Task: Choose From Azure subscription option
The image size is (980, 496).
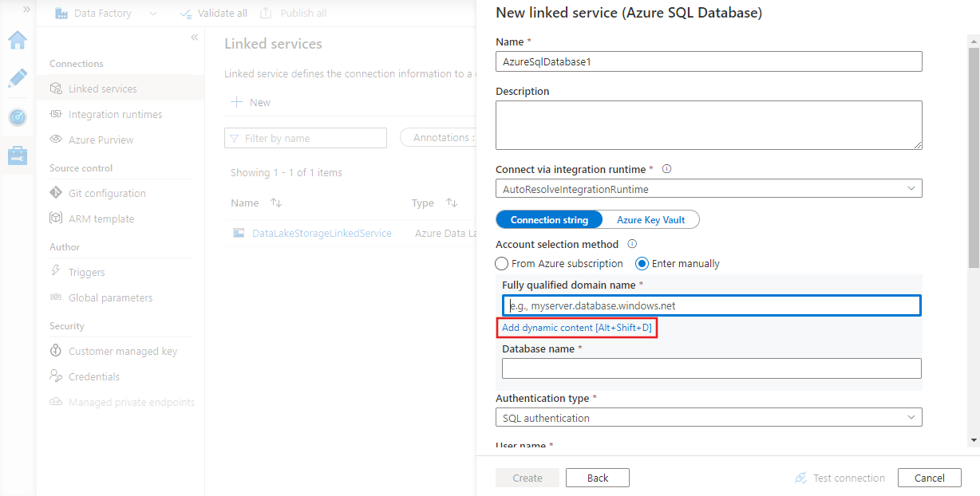Action: [x=502, y=263]
